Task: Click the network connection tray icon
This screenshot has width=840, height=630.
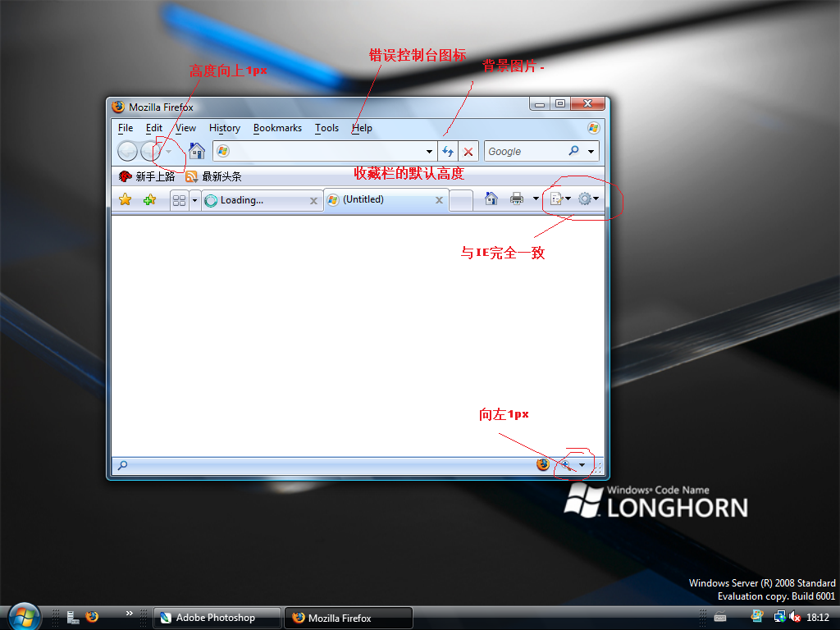Action: click(x=779, y=617)
